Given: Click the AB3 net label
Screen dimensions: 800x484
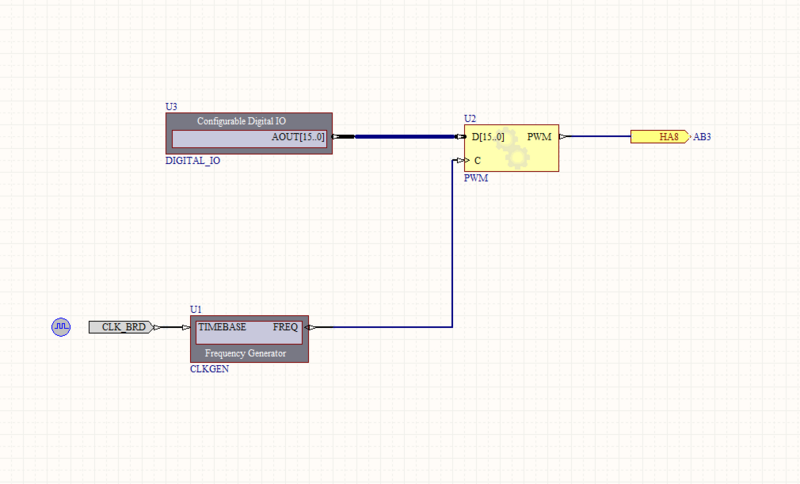Looking at the screenshot, I should click(x=702, y=137).
